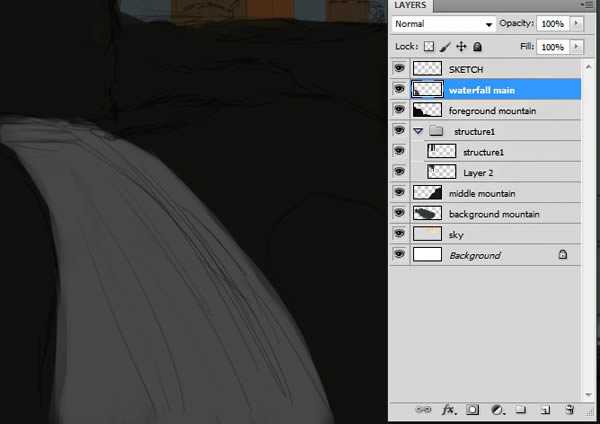Create a new layer
Screen dimensions: 600x424
pos(545,410)
